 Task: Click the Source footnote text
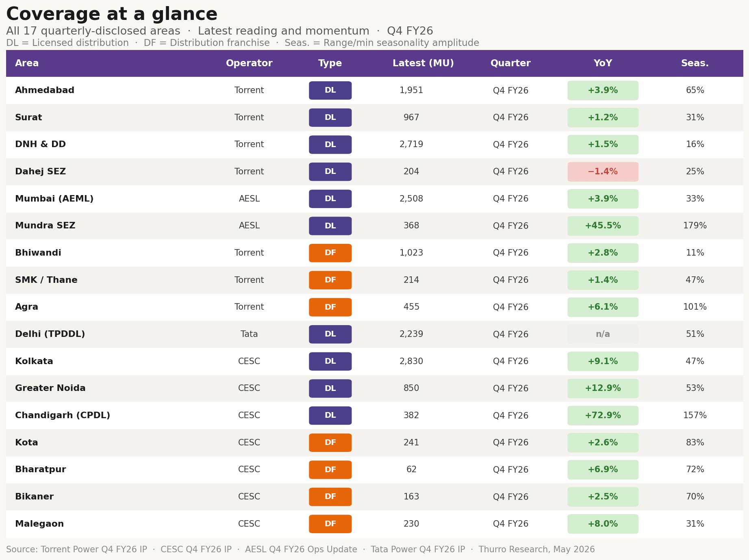(300, 549)
